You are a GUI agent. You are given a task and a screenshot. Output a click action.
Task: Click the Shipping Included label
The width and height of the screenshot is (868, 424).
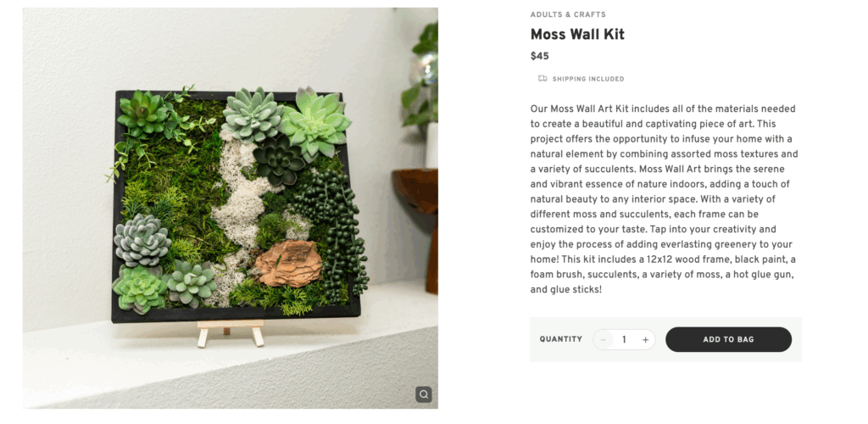point(587,79)
